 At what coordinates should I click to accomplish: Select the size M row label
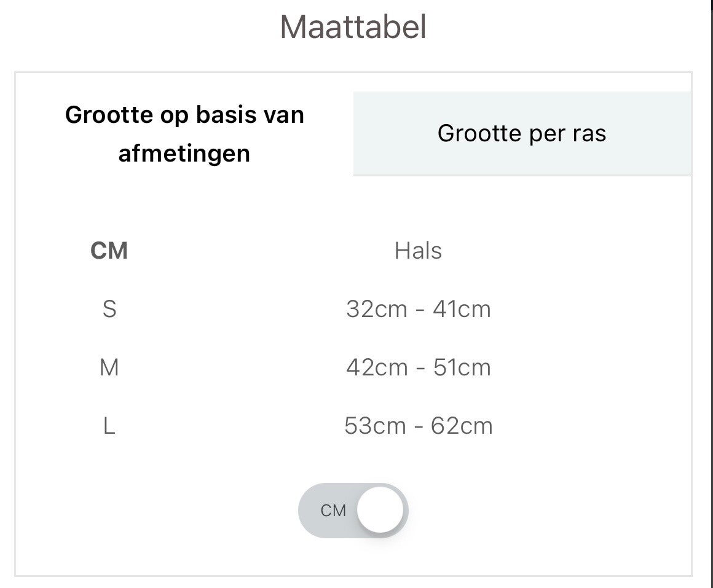(x=109, y=367)
